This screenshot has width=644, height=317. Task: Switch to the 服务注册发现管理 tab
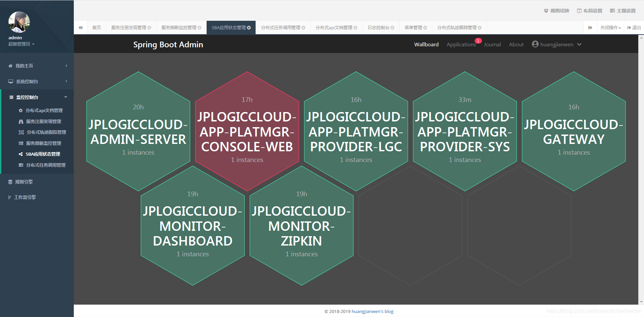pos(129,28)
